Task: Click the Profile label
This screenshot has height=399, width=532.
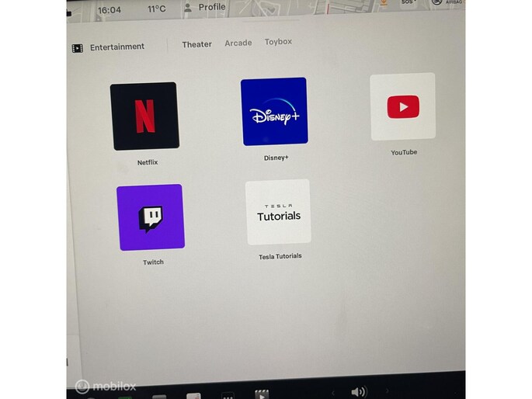Action: coord(212,7)
